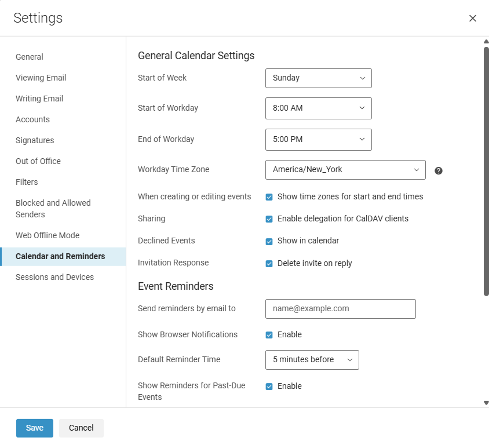Open the Signatures settings section

(35, 140)
